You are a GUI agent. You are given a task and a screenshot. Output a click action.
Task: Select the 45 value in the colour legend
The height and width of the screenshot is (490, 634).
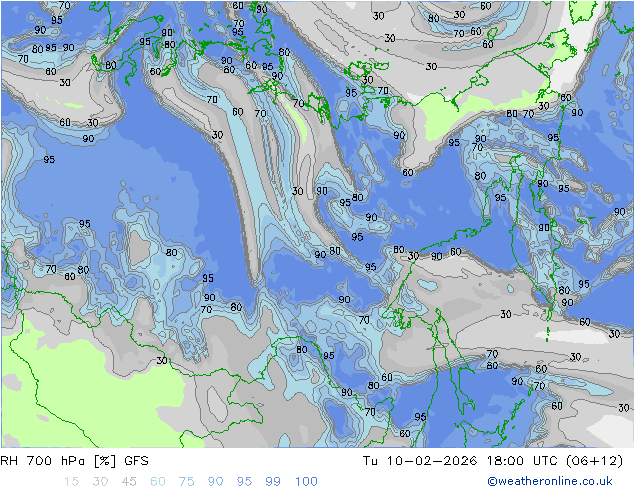129,482
